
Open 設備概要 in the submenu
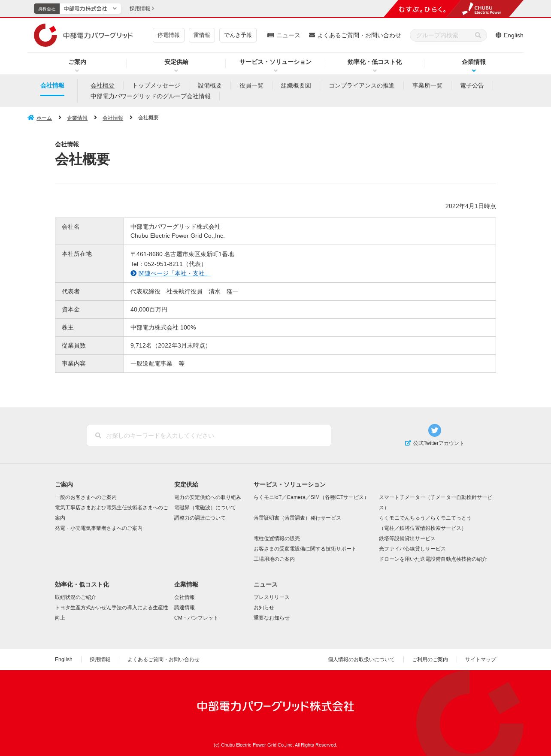point(210,85)
